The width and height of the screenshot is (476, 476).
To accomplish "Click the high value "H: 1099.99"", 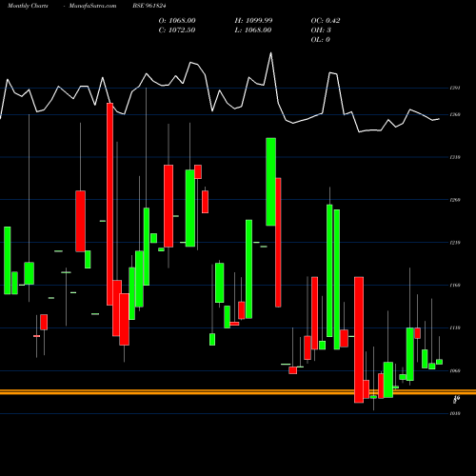I will 253,21.
